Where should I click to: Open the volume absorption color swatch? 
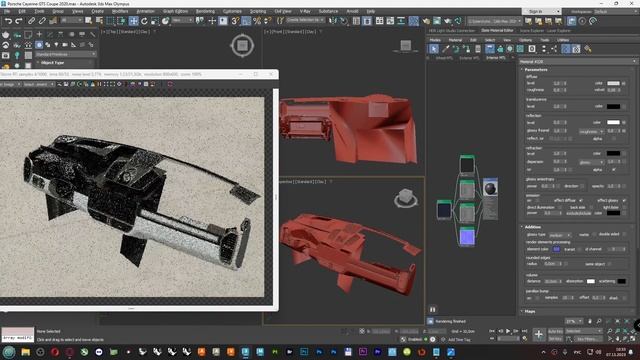point(591,281)
